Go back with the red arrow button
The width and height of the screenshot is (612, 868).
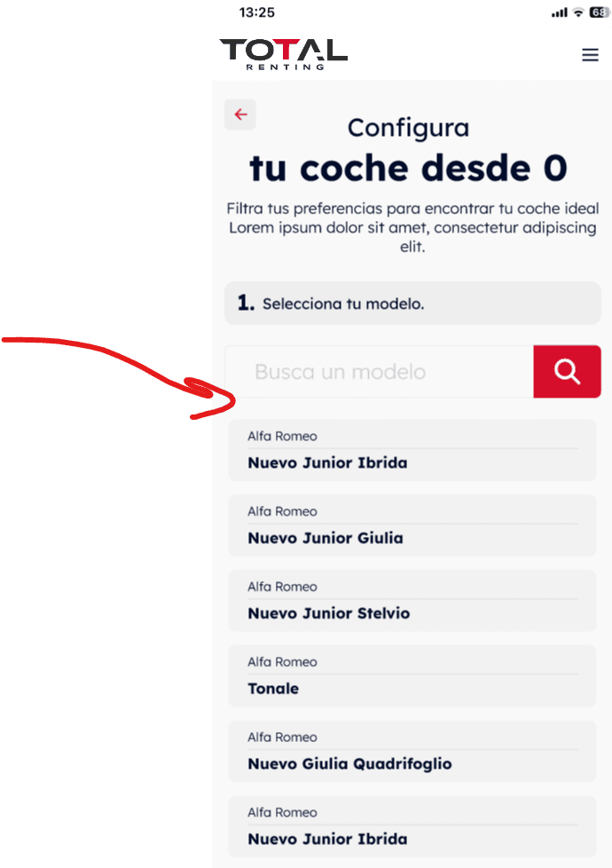[x=240, y=114]
